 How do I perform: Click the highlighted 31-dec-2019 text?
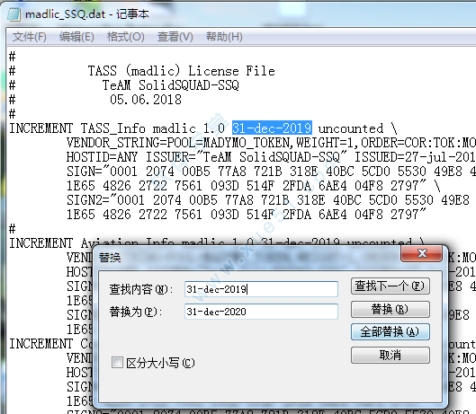click(x=272, y=128)
